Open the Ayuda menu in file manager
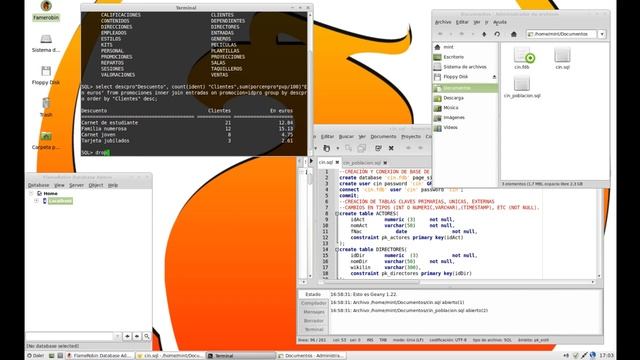 tap(500, 22)
